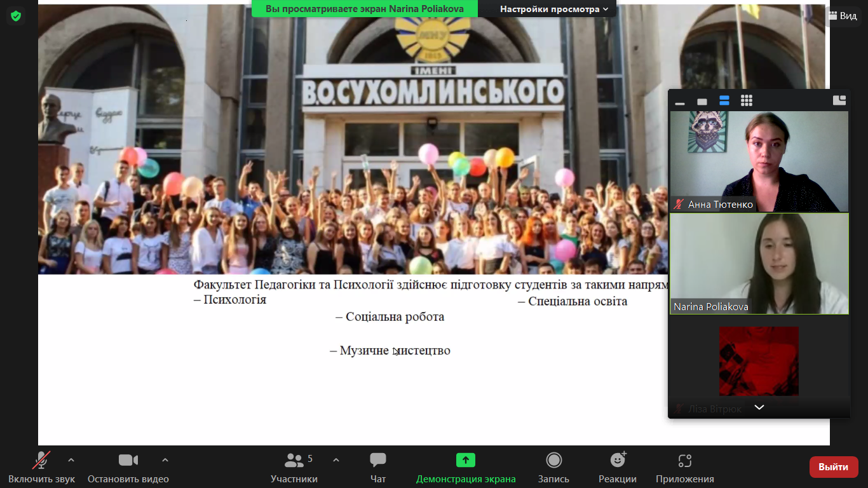Open Приложения from the toolbar

[684, 468]
